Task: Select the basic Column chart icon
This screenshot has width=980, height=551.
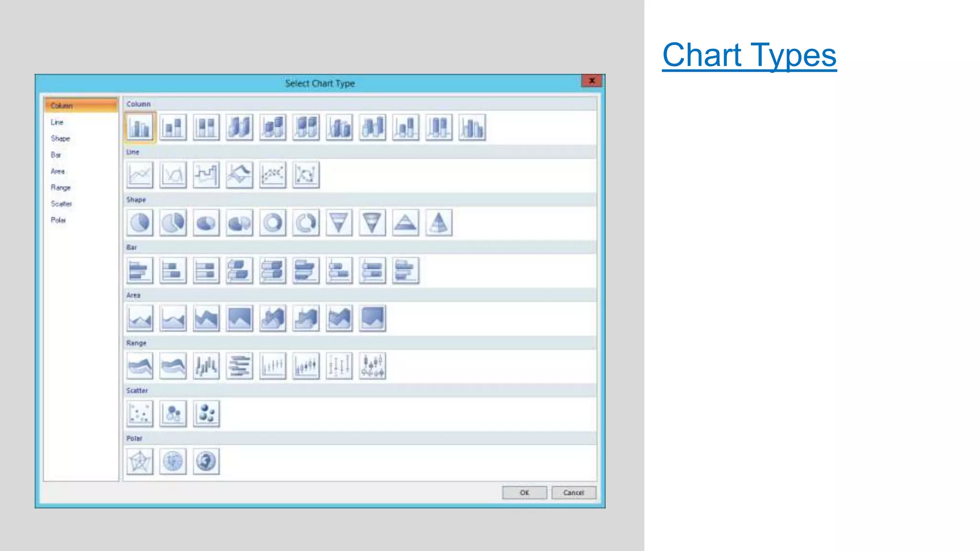Action: 140,127
